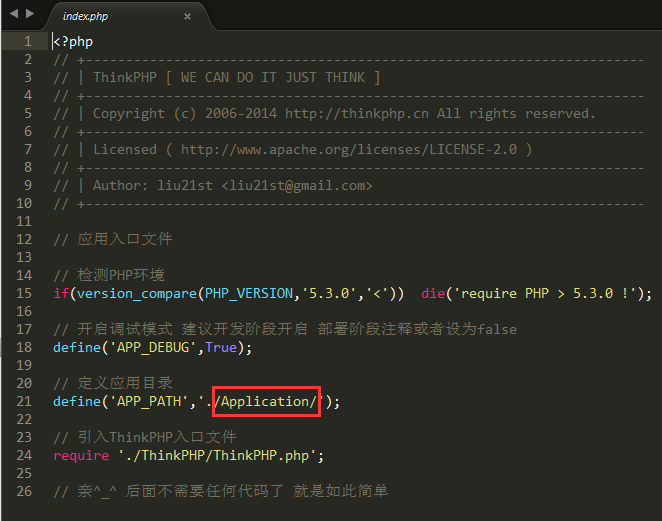Click the if keyword on line 15
The height and width of the screenshot is (521, 662).
[x=61, y=293]
